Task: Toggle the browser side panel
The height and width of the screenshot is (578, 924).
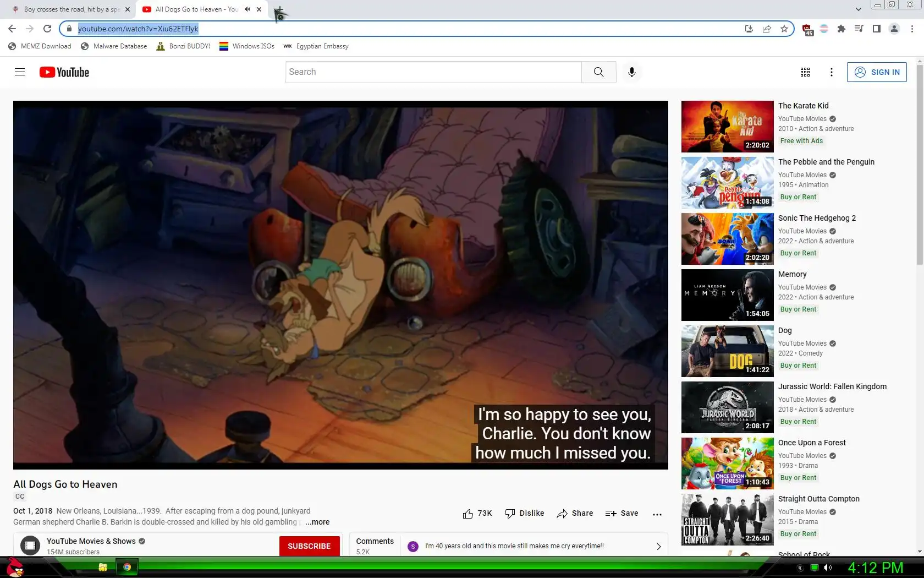Action: (x=877, y=29)
